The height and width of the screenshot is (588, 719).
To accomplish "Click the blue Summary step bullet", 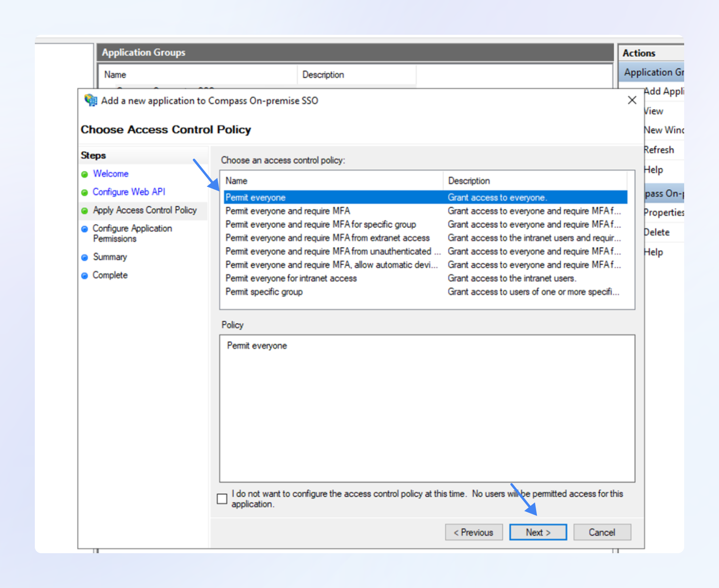I will pyautogui.click(x=84, y=258).
